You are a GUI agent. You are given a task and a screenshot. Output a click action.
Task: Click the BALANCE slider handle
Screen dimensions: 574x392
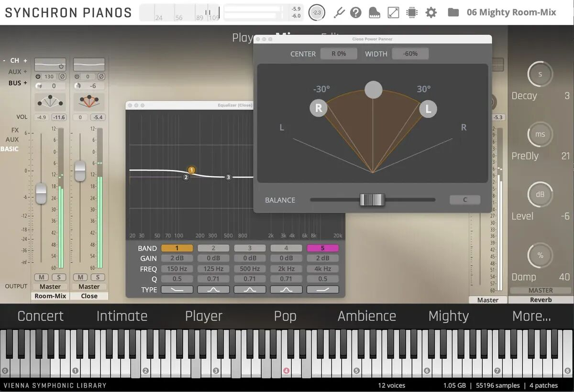click(372, 200)
